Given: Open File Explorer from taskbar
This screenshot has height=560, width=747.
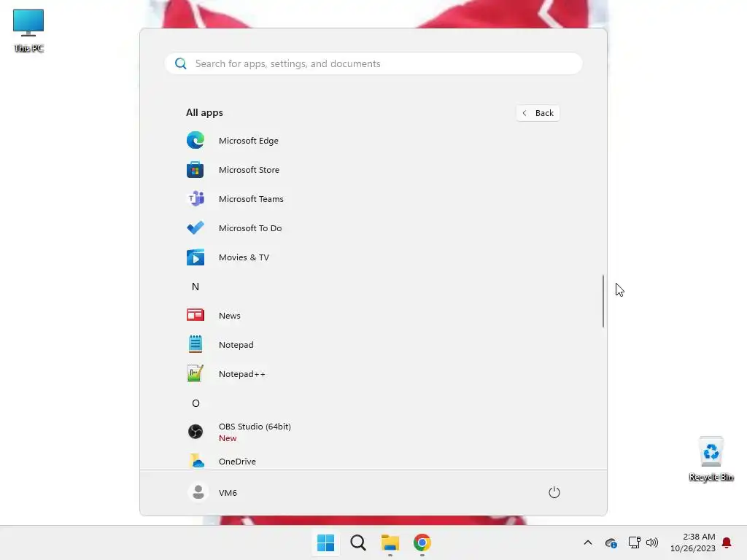Looking at the screenshot, I should 390,542.
